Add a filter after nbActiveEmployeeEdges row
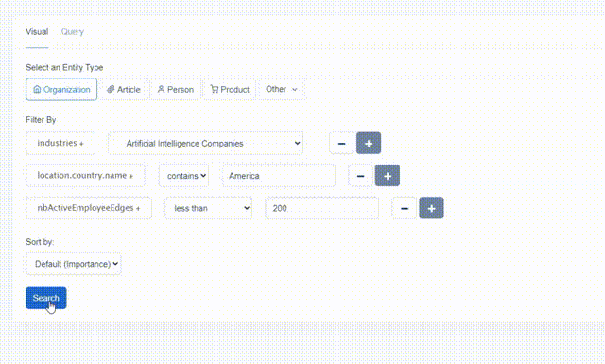Viewport: 605px width, 364px height. point(431,208)
